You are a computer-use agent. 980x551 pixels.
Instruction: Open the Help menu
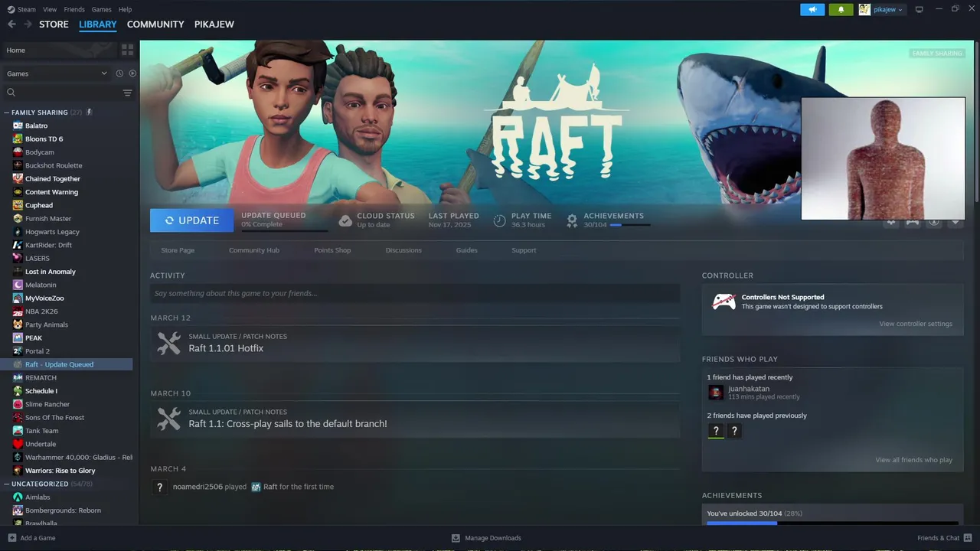click(x=125, y=9)
